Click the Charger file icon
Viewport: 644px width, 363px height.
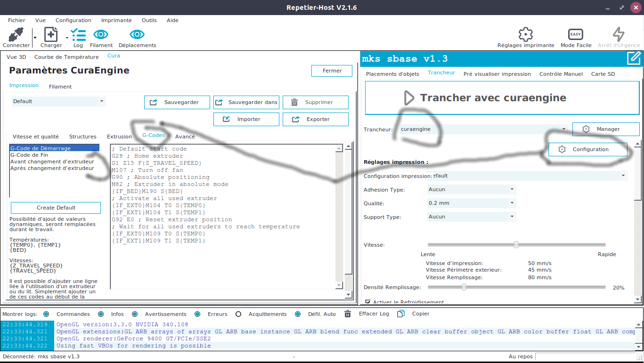[51, 35]
